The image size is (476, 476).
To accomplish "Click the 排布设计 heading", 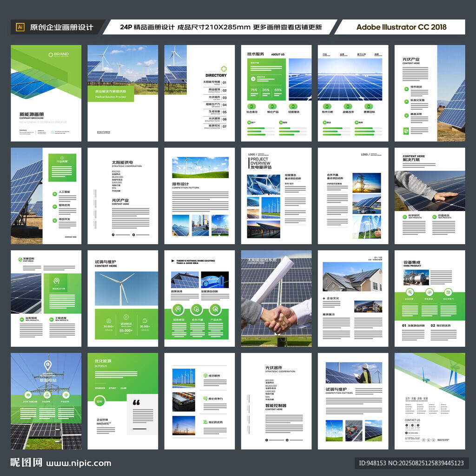I will click(181, 184).
